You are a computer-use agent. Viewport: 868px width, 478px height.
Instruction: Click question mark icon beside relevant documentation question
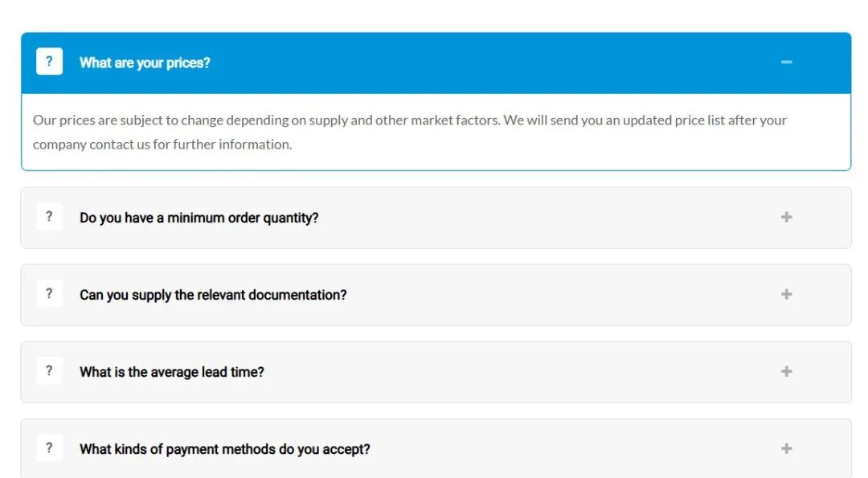pos(49,294)
